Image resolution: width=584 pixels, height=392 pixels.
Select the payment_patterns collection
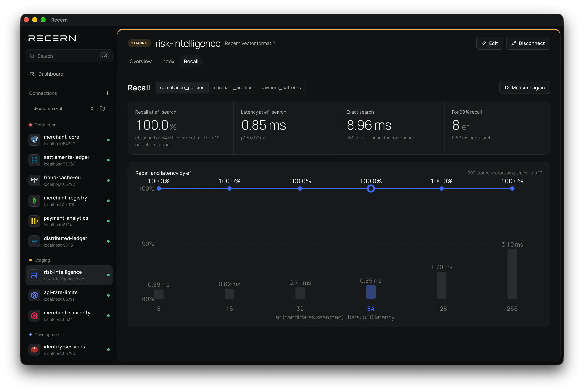tap(280, 87)
